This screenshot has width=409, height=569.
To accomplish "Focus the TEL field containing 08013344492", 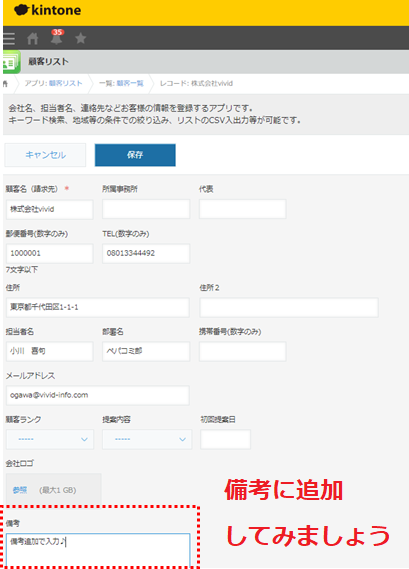I will pyautogui.click(x=146, y=253).
